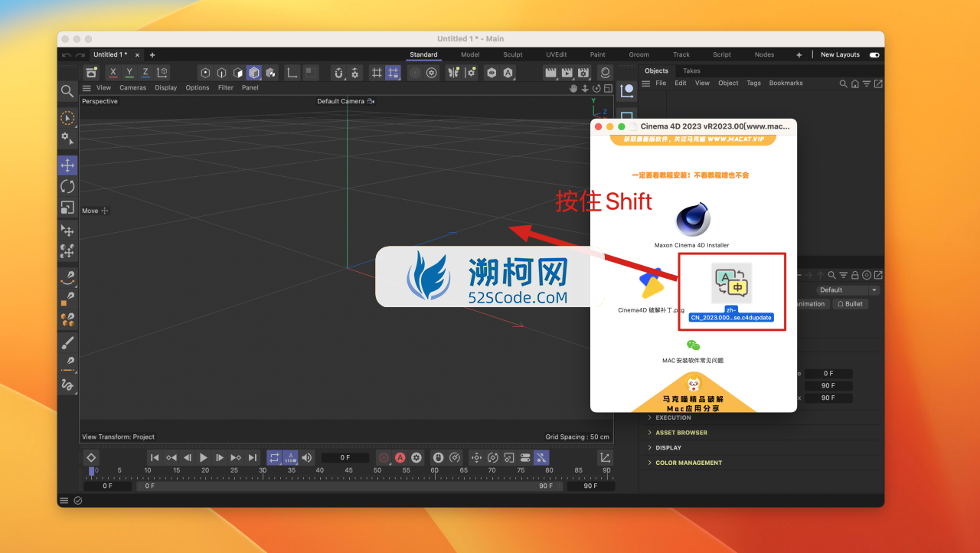This screenshot has height=553, width=980.
Task: Open the Cameras menu
Action: click(132, 87)
